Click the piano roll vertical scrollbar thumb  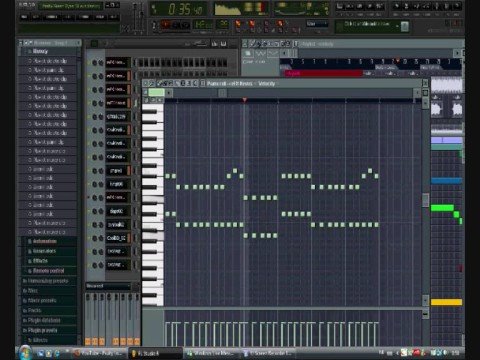pos(425,200)
